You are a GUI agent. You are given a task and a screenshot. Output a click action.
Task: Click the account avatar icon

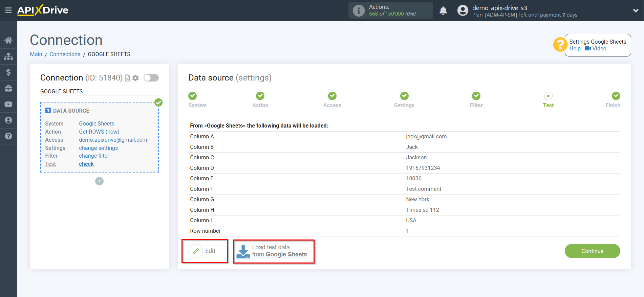tap(463, 10)
